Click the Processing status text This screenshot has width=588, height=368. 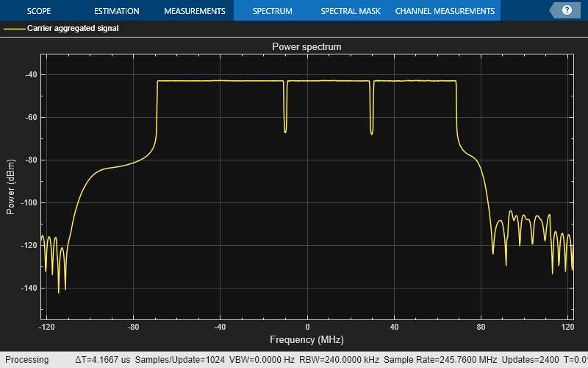point(27,360)
